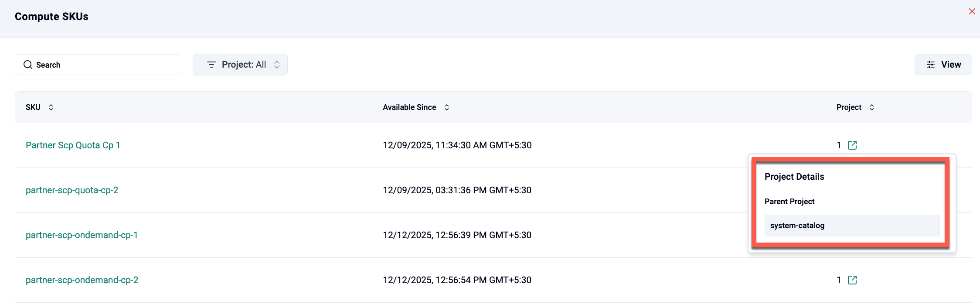The image size is (980, 308).
Task: Select the system-catalog parent project entry
Action: coord(797,226)
